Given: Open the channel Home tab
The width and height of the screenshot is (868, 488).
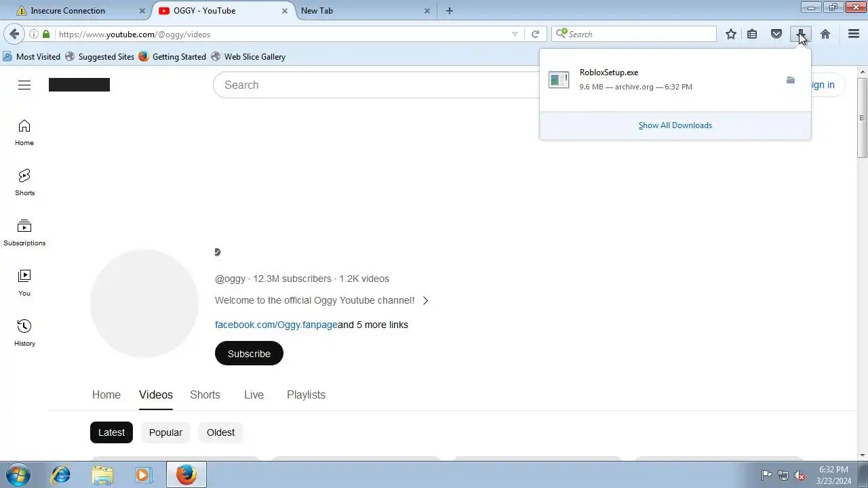Looking at the screenshot, I should (x=106, y=394).
